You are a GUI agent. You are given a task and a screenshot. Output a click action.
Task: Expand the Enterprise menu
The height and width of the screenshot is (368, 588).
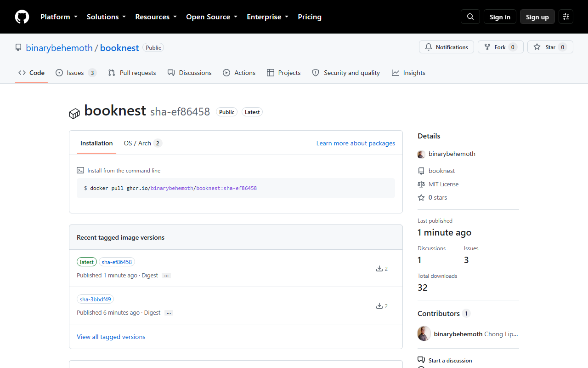268,17
